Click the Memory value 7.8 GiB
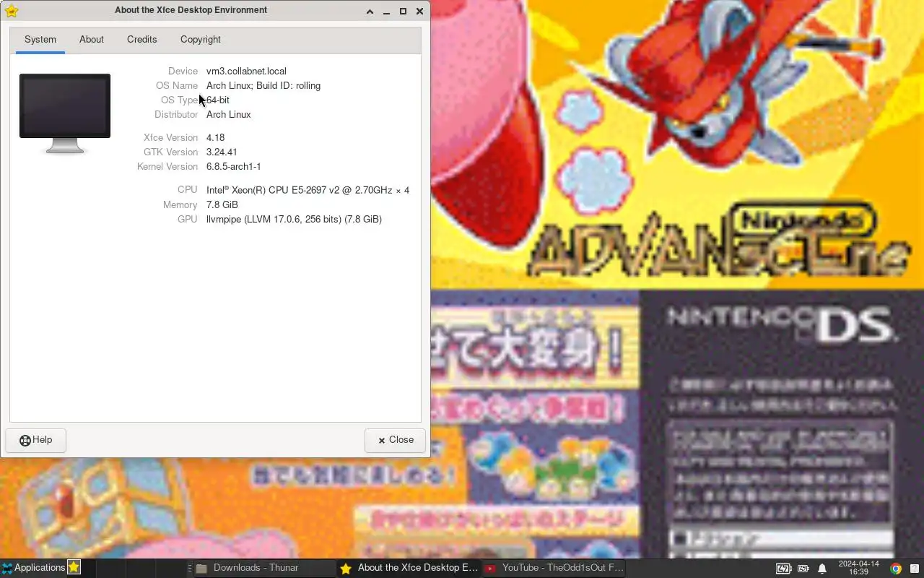Viewport: 924px width, 578px height. click(x=222, y=204)
